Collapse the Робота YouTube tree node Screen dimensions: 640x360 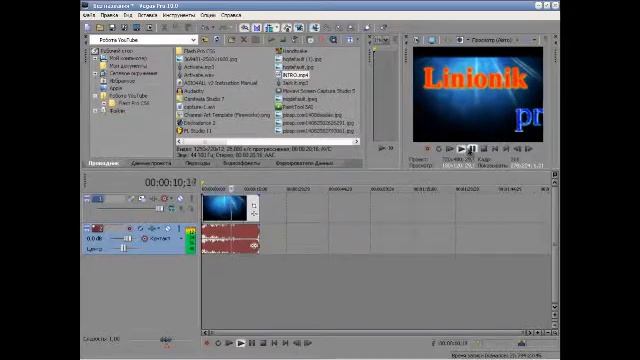[95, 96]
